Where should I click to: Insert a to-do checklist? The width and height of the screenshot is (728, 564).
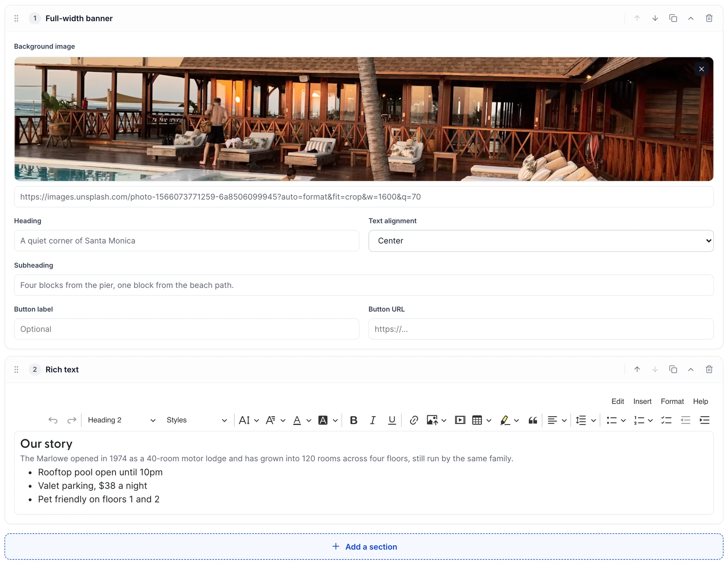[666, 420]
